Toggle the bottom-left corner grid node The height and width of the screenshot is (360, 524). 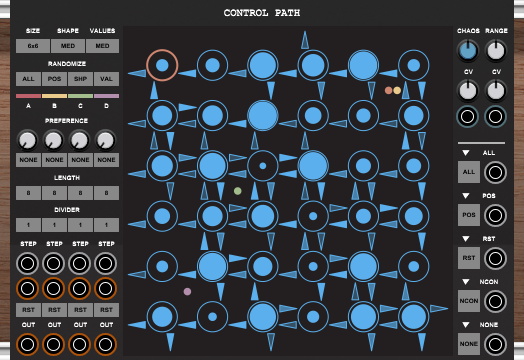point(162,317)
